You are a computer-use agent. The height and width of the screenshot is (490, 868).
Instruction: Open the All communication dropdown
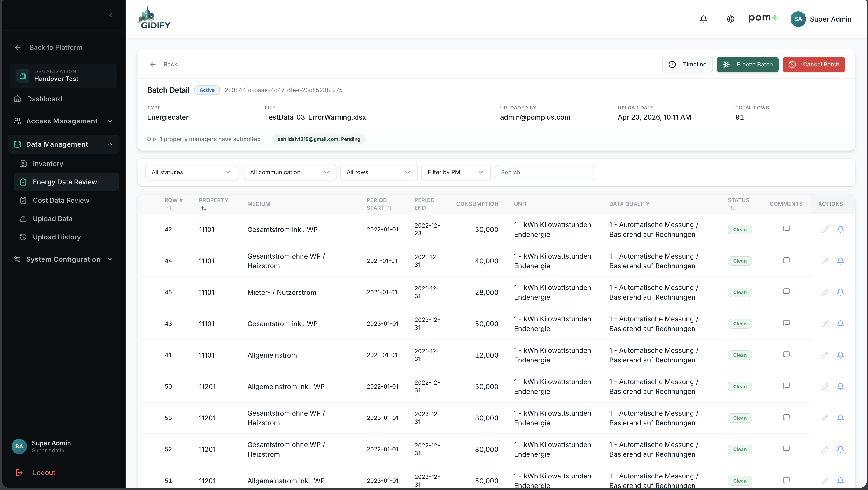tap(290, 172)
